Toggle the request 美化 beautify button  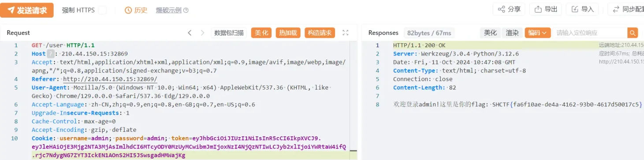(x=261, y=33)
